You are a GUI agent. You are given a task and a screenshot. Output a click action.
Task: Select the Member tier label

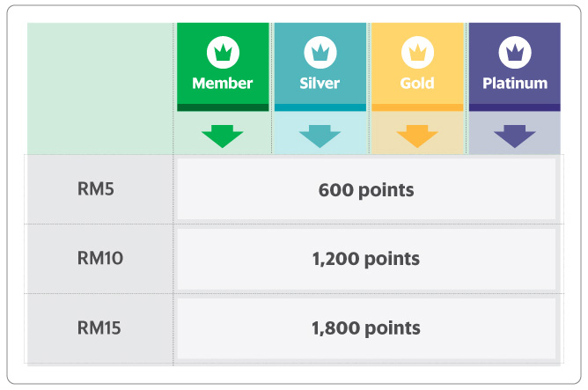pyautogui.click(x=223, y=84)
